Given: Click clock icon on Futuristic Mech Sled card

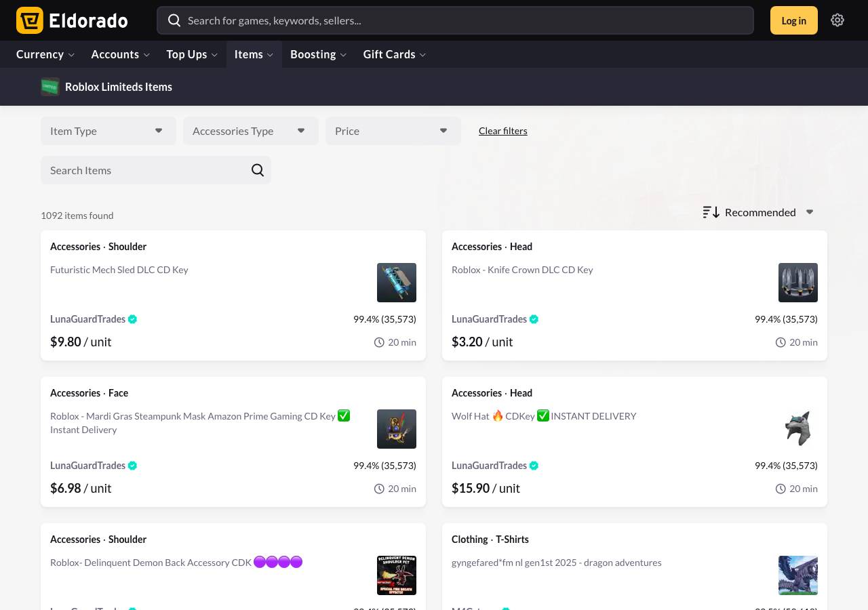Looking at the screenshot, I should tap(379, 342).
